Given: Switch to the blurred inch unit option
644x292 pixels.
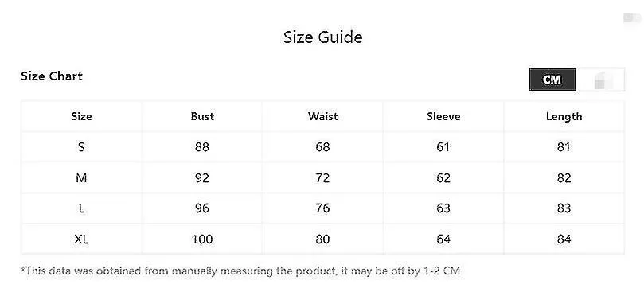Looking at the screenshot, I should [x=600, y=80].
